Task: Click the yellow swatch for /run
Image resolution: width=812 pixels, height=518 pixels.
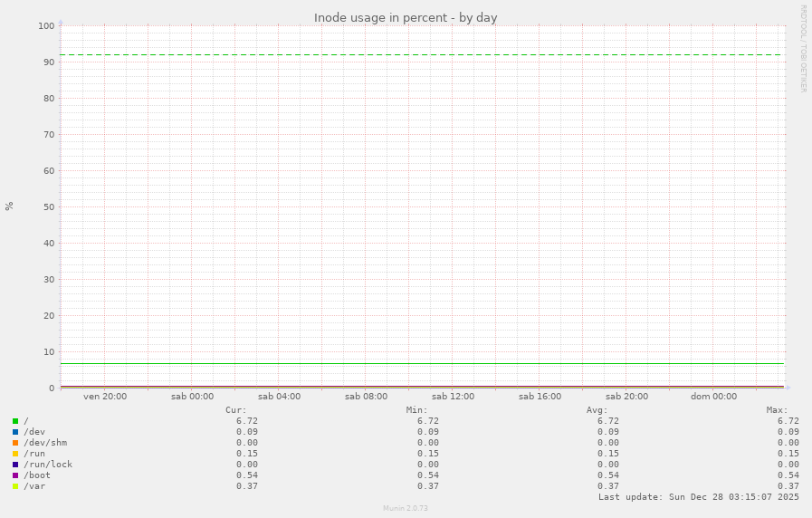Action: (15, 454)
